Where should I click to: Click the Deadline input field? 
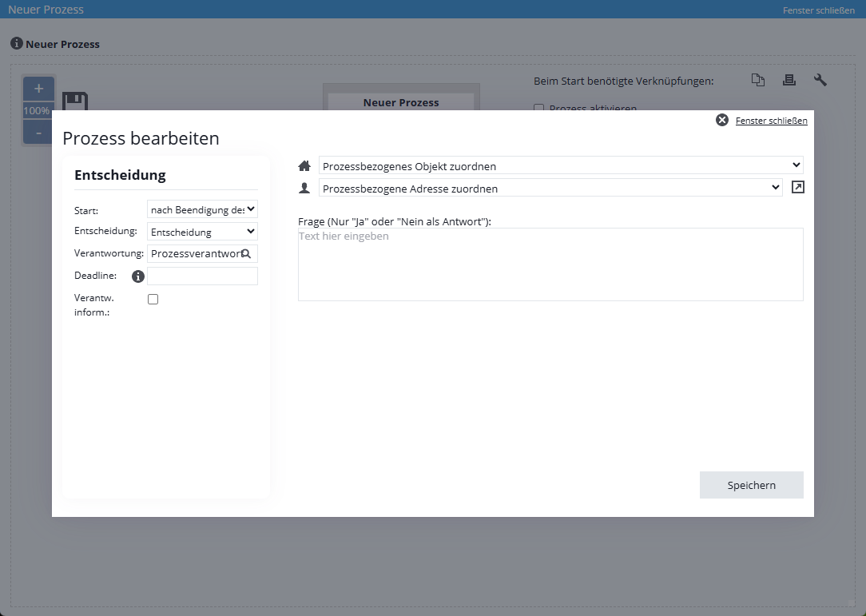pyautogui.click(x=202, y=276)
